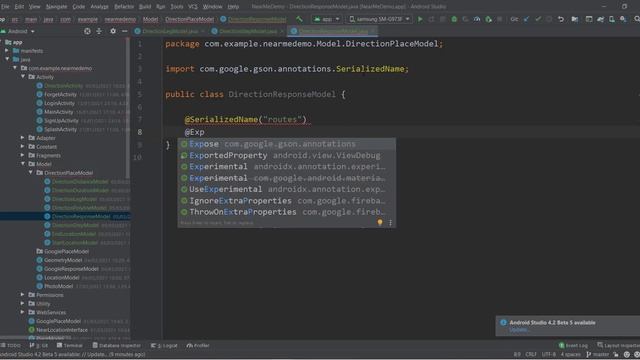The width and height of the screenshot is (640, 360).
Task: Click the DirectionPlaceModel breadcrumb
Action: pos(189,19)
